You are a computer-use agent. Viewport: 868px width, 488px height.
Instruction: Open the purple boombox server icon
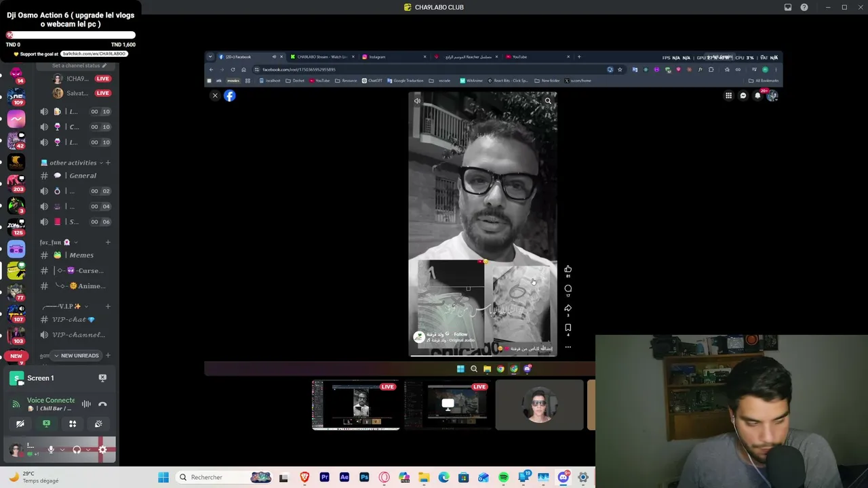[16, 249]
